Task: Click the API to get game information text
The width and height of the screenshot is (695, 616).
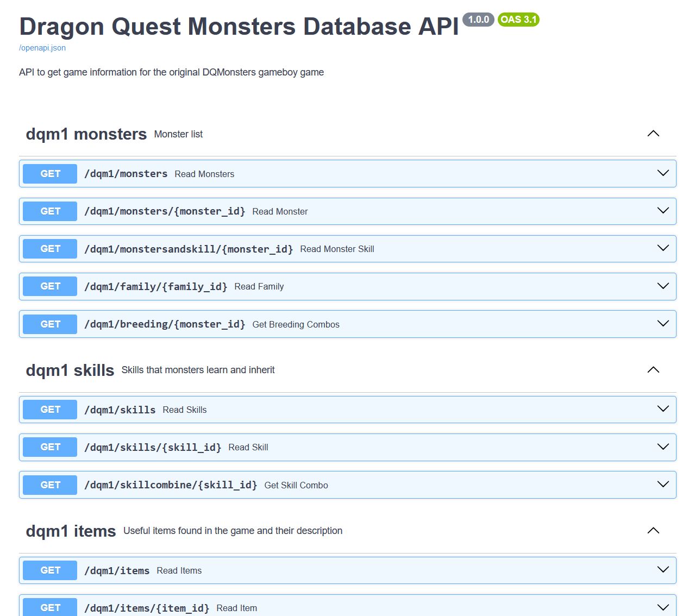Action: pyautogui.click(x=171, y=72)
